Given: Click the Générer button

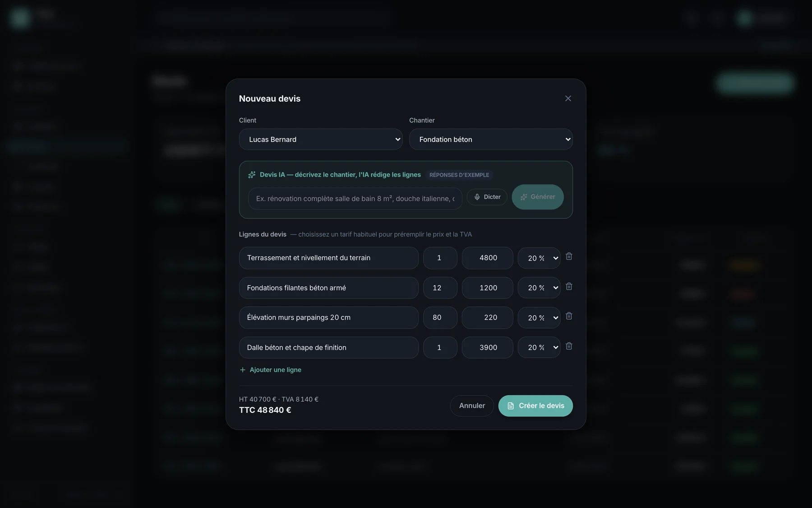Looking at the screenshot, I should pos(538,197).
